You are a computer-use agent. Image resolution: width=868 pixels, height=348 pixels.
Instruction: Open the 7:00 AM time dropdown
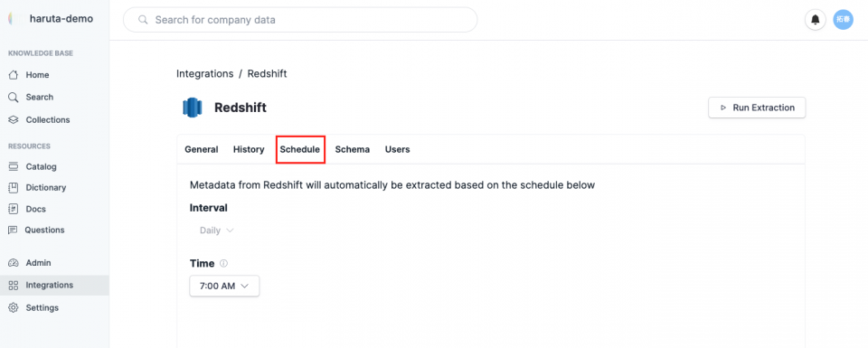pos(224,286)
